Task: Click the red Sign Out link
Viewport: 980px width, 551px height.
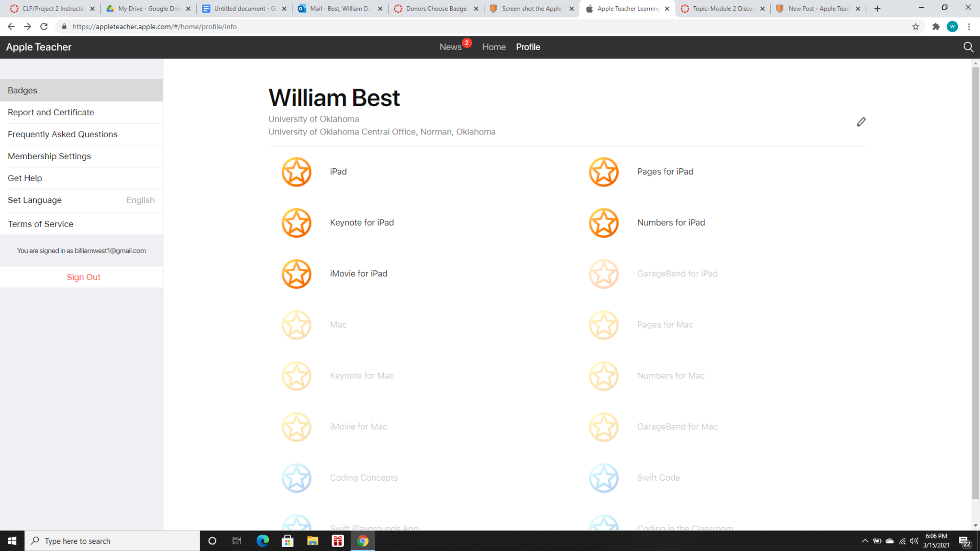Action: coord(83,277)
